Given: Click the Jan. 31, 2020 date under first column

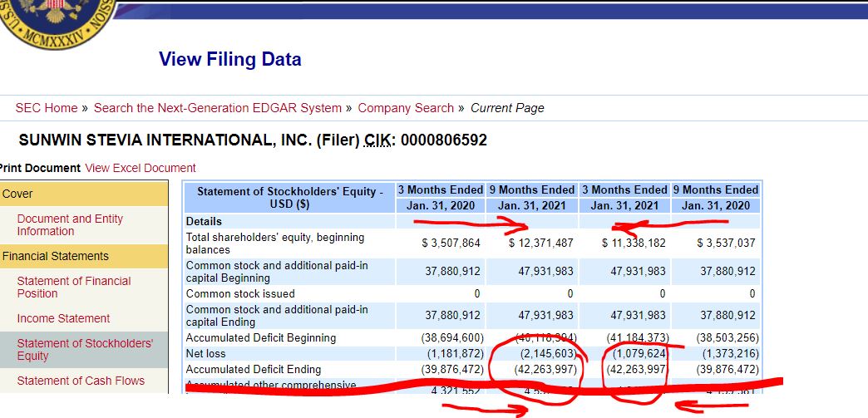Looking at the screenshot, I should [x=441, y=206].
